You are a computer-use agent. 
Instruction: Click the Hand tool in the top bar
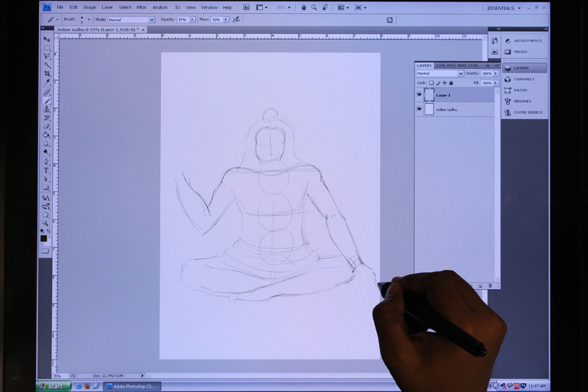303,7
